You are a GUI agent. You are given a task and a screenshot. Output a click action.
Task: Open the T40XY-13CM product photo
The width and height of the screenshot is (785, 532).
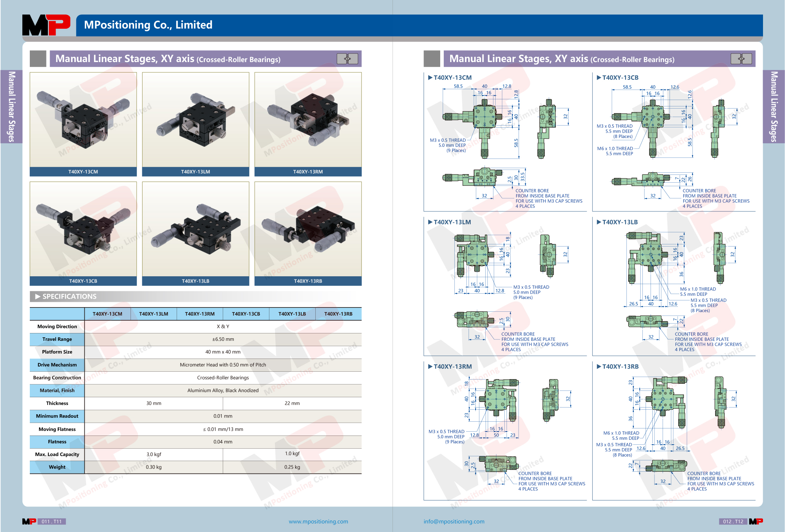tap(83, 120)
